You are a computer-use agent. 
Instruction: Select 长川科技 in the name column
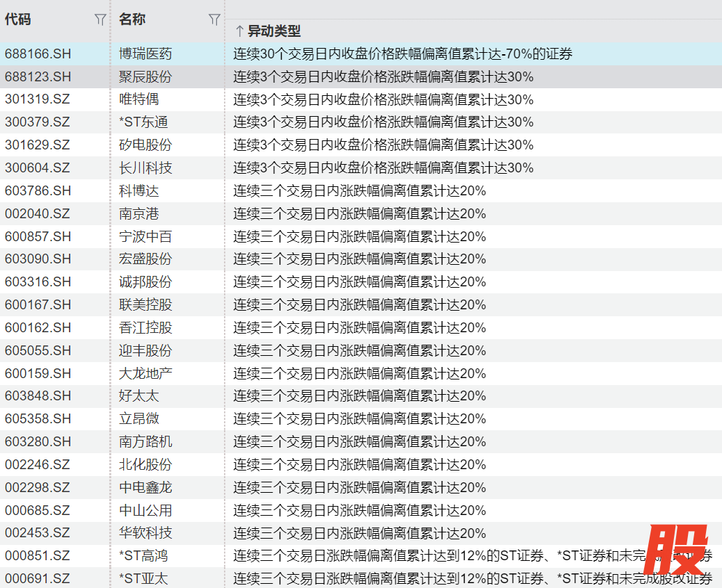(145, 168)
